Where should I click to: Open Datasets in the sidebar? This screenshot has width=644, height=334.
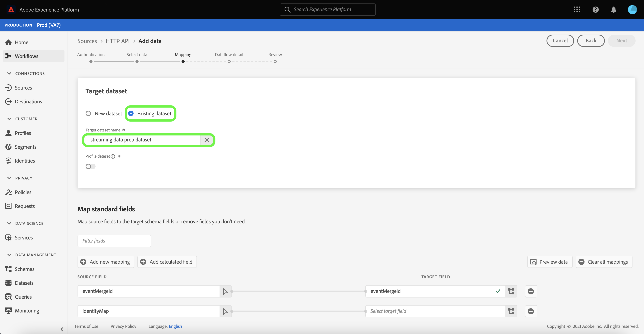tap(24, 283)
